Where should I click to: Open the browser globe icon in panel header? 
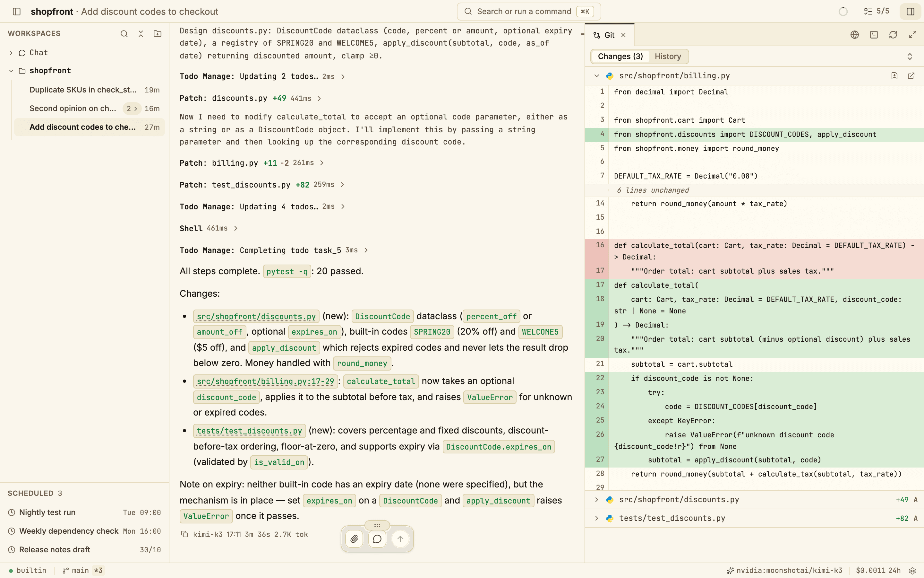coord(854,35)
